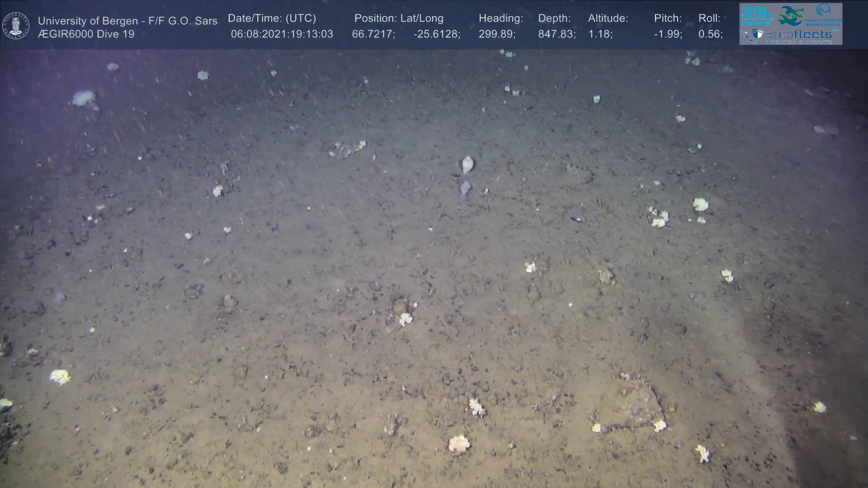868x488 pixels.
Task: Click the Date/Time (UTC) label
Action: click(272, 18)
